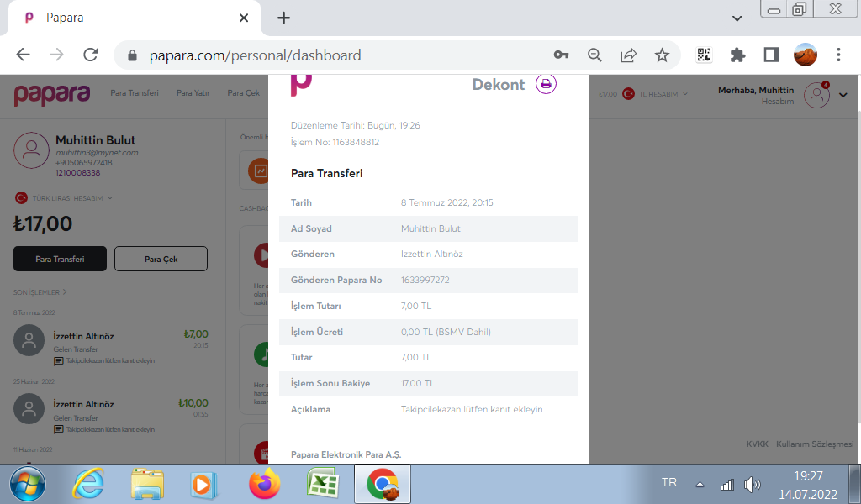Open the Windows Start menu

(28, 484)
